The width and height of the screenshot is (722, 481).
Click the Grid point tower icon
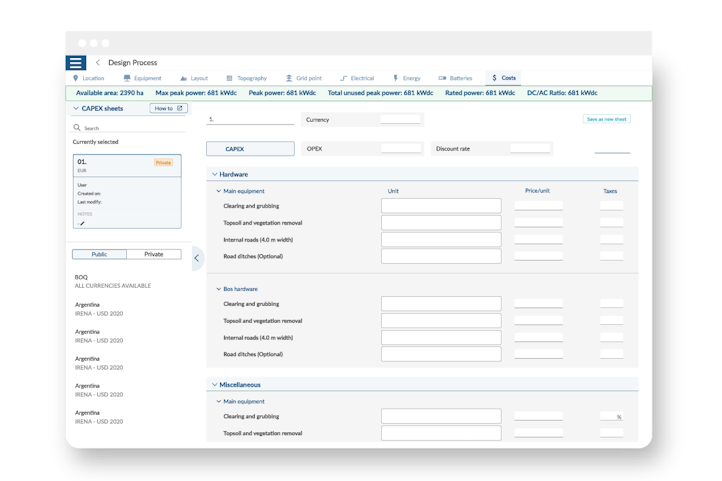pos(289,78)
